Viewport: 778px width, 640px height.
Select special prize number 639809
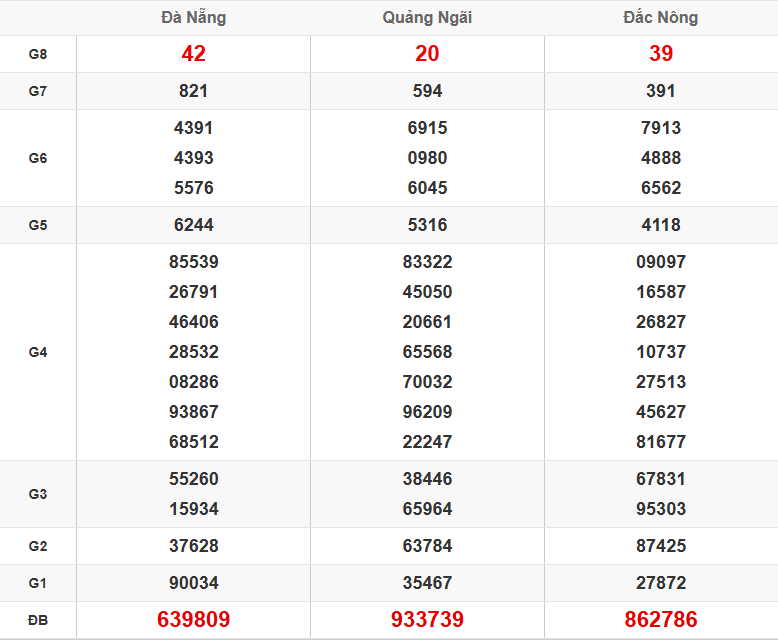point(193,620)
